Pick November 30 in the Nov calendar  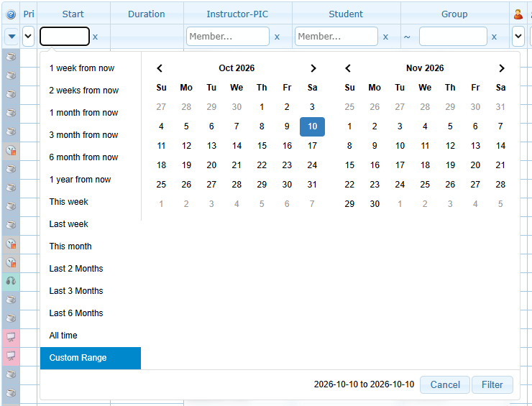[375, 204]
